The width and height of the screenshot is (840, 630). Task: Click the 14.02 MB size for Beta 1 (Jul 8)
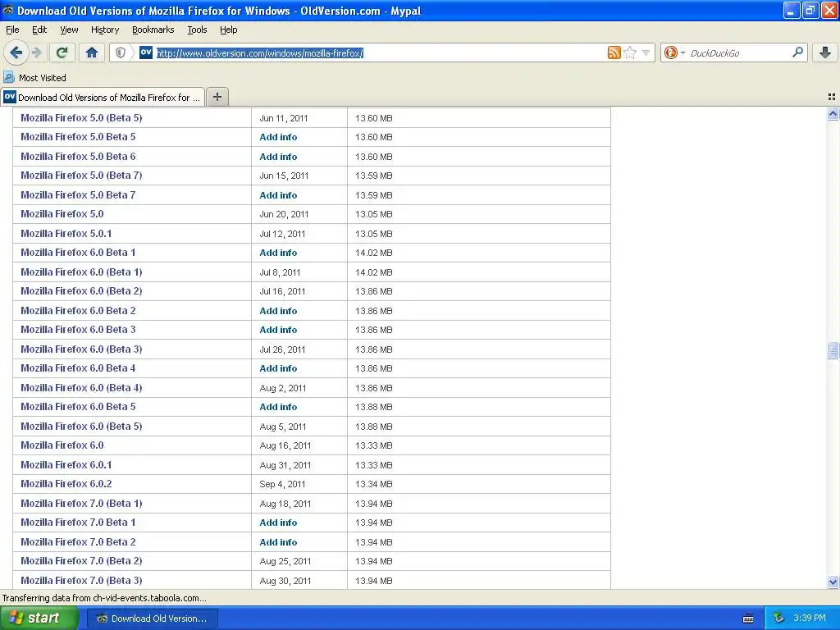pyautogui.click(x=374, y=272)
